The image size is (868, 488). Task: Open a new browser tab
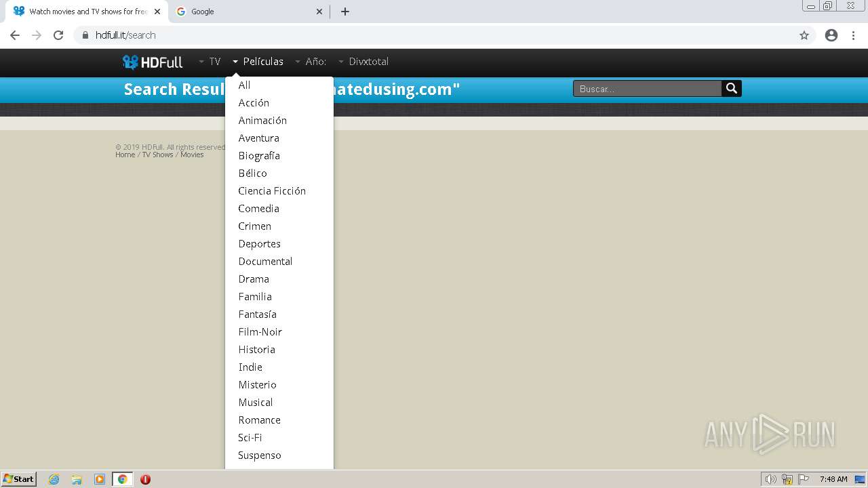344,12
